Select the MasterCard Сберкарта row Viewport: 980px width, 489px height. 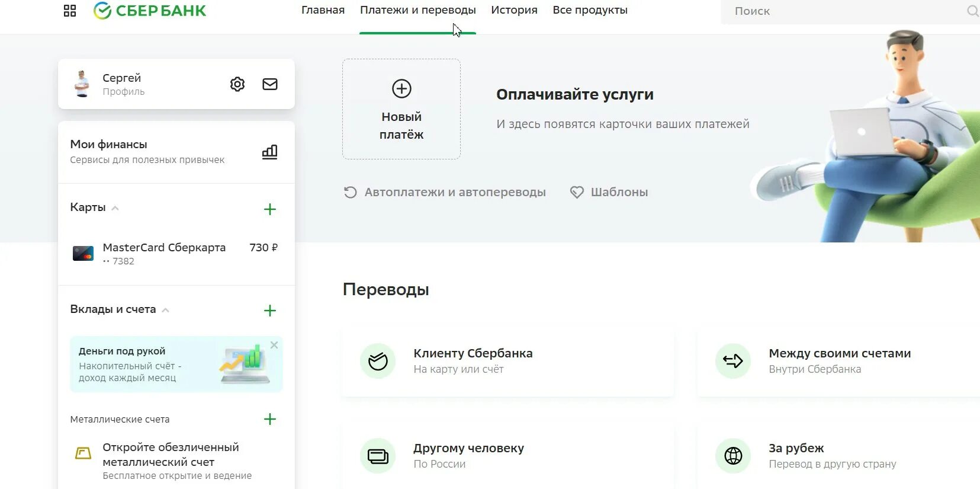coord(176,254)
